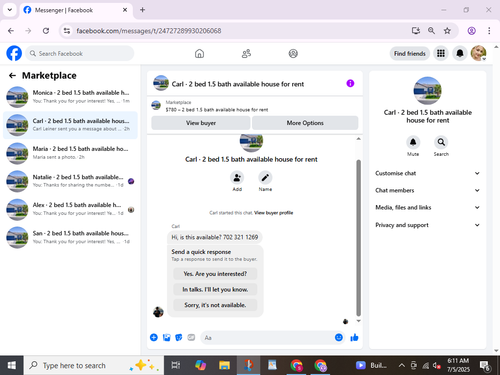The width and height of the screenshot is (500, 375).
Task: Click the Search Facebook field
Action: coord(80,53)
